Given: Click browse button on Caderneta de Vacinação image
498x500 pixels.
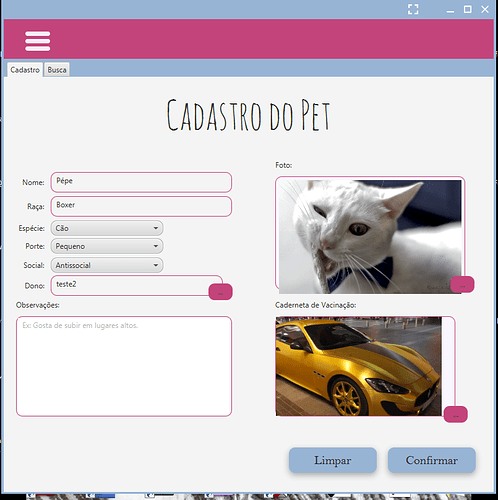Looking at the screenshot, I should pyautogui.click(x=456, y=414).
